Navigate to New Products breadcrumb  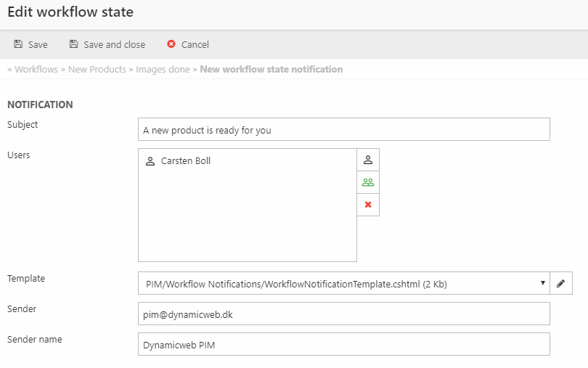pyautogui.click(x=97, y=70)
